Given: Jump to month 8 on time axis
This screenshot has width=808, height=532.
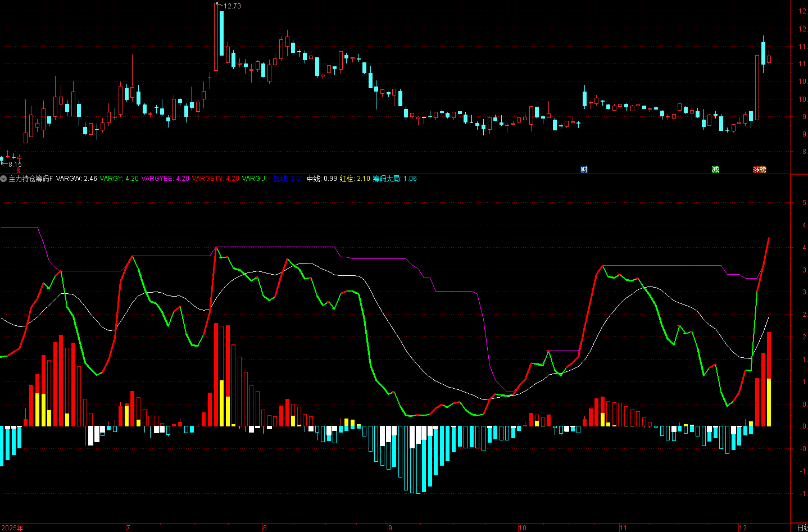Looking at the screenshot, I should pos(265,528).
